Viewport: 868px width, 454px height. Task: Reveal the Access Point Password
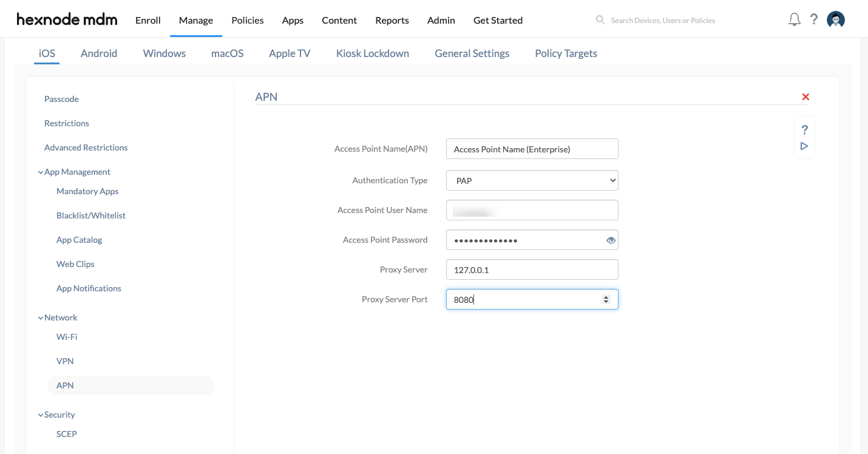[x=611, y=240]
